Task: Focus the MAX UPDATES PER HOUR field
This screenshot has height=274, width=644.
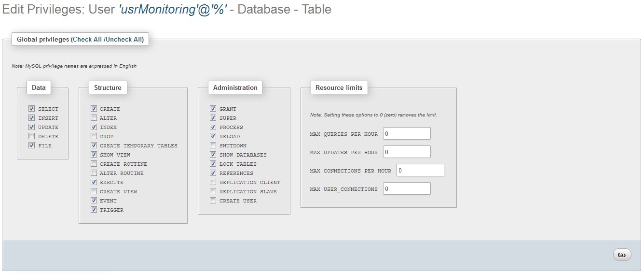Action: (407, 152)
